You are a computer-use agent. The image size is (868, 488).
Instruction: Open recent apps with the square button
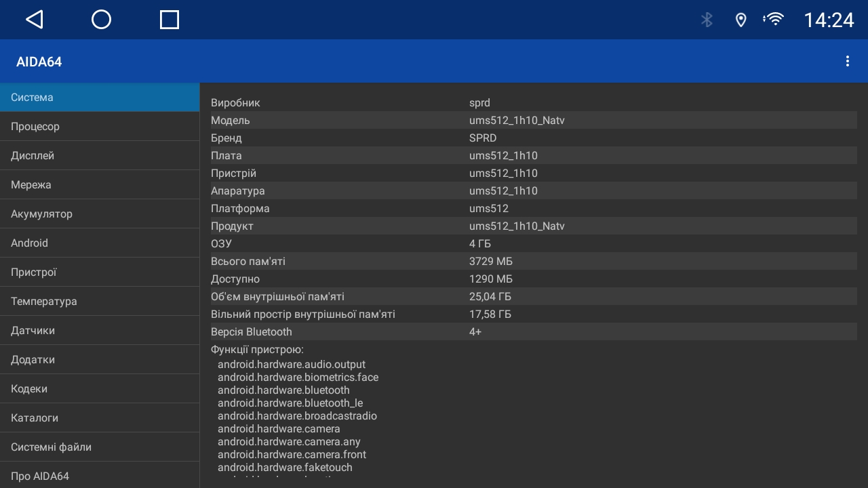click(x=169, y=20)
